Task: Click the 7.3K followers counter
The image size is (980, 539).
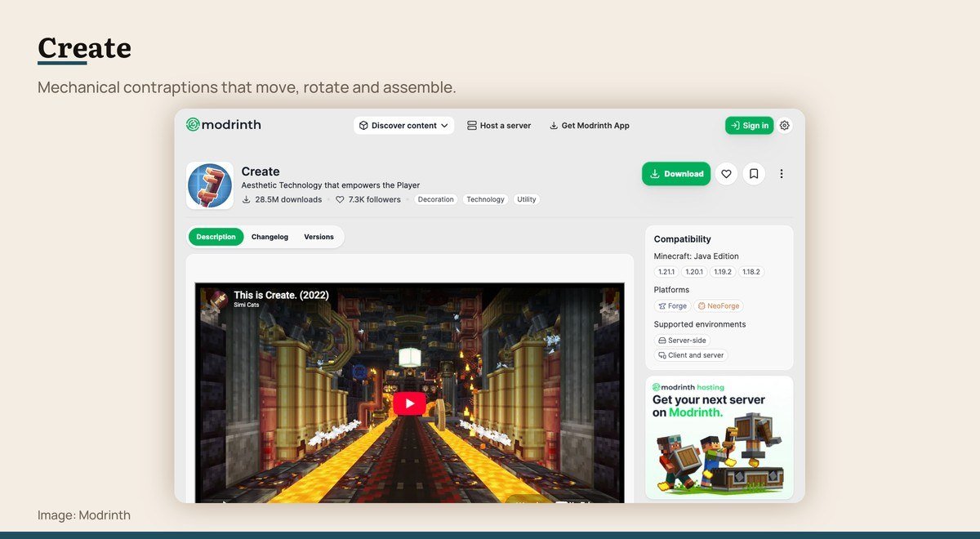Action: [368, 199]
